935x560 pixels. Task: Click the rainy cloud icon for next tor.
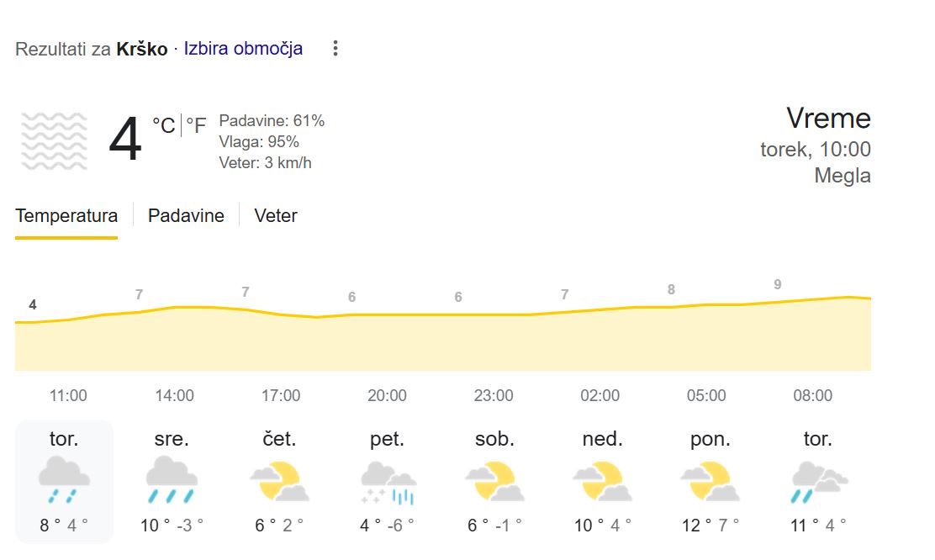(x=816, y=479)
